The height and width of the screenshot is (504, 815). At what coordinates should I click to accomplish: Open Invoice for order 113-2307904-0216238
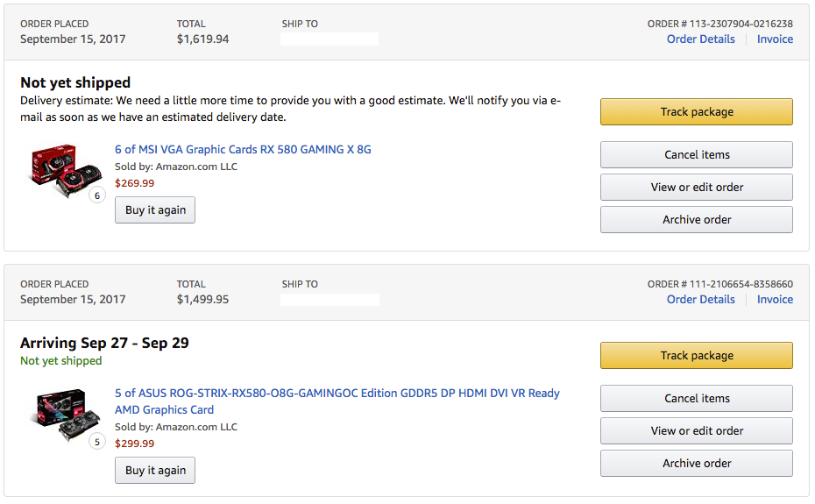click(775, 39)
